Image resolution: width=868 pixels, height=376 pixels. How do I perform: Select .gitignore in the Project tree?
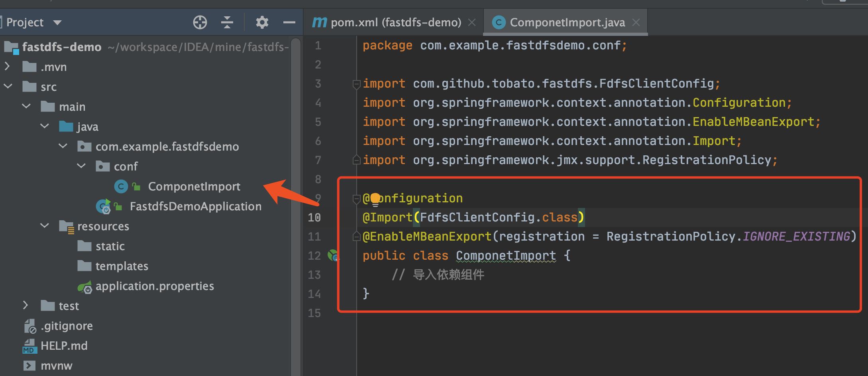(66, 325)
